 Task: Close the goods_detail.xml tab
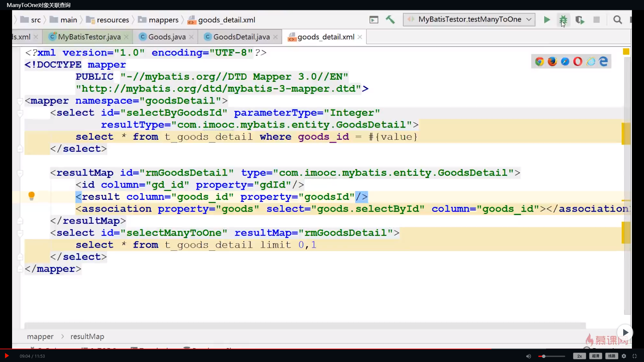coord(360,37)
